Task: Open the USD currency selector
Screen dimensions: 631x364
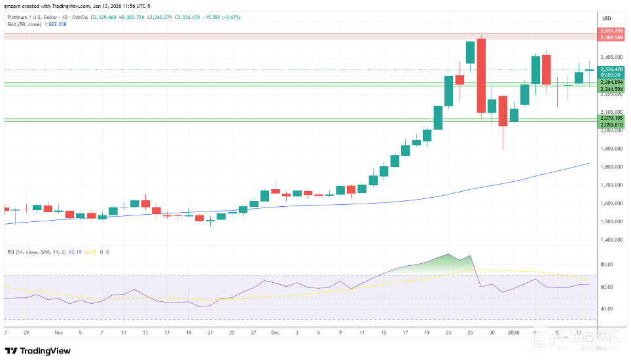Action: coord(606,18)
